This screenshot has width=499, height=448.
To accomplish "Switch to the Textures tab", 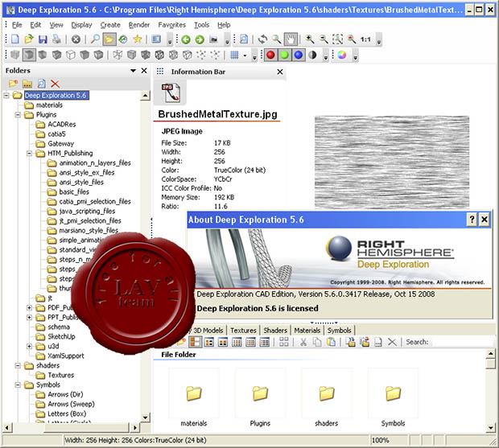I will 243,331.
